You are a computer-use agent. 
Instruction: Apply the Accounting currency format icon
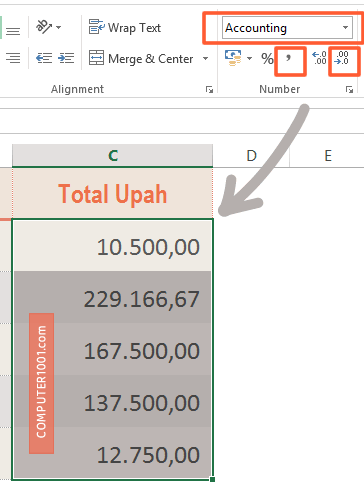[233, 58]
